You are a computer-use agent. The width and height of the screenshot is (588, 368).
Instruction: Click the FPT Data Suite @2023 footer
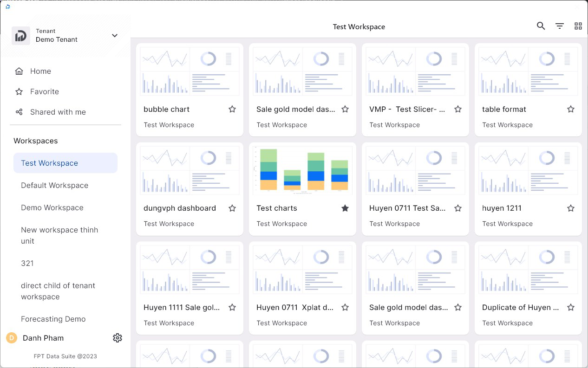(x=65, y=356)
